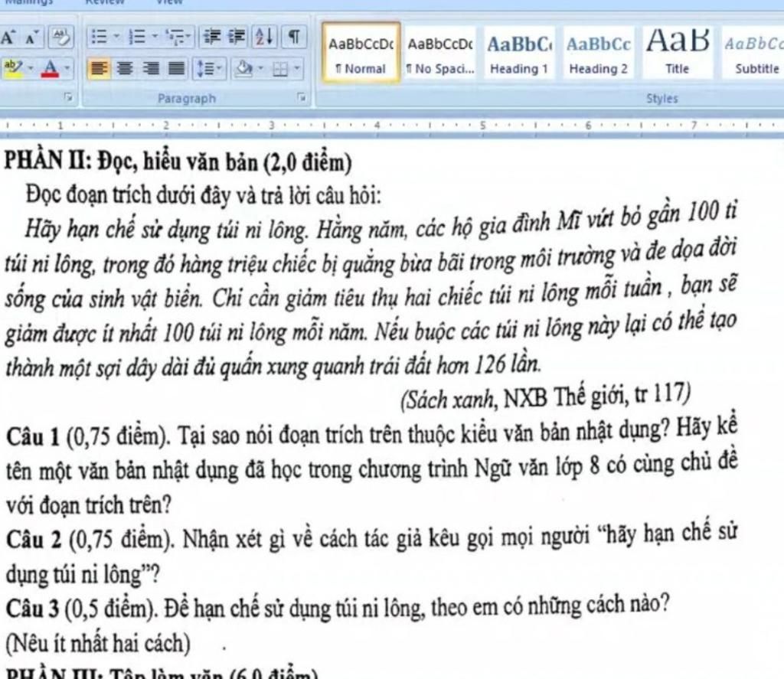Image resolution: width=784 pixels, height=679 pixels.
Task: Toggle Justify alignment
Action: click(x=176, y=68)
